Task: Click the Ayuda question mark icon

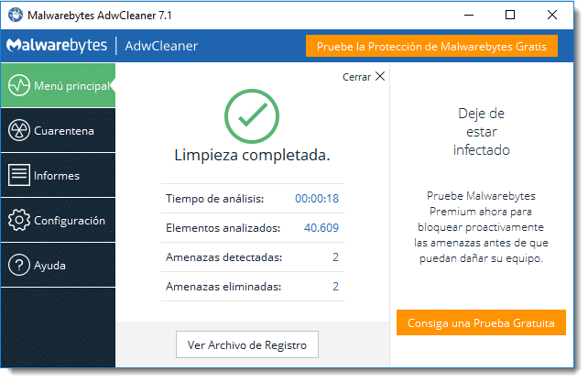Action: click(x=19, y=266)
